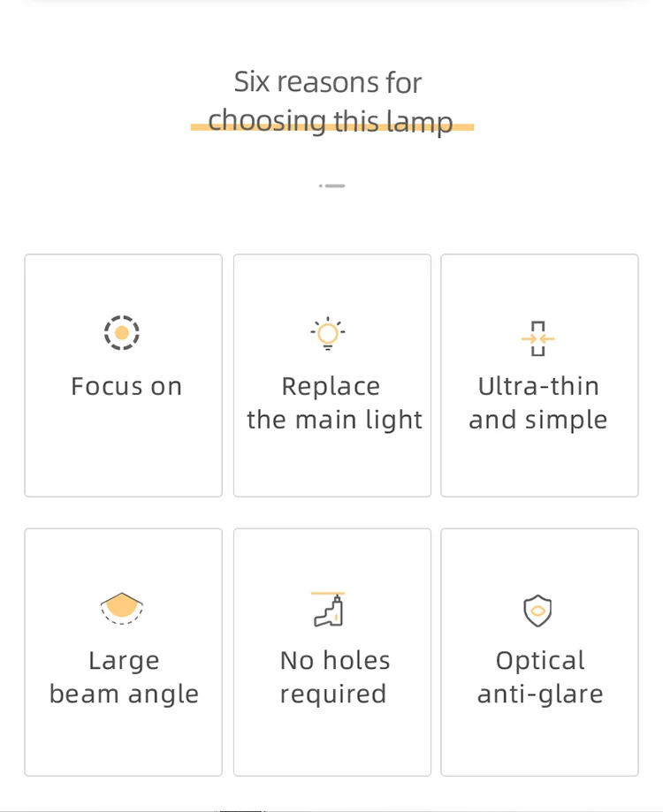Click the dashed-circle focus icon
This screenshot has width=663, height=812.
tap(122, 333)
